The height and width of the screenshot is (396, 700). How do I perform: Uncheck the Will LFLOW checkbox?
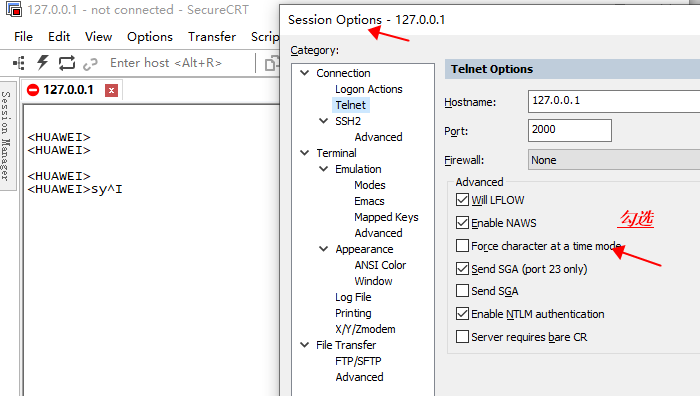pos(462,200)
